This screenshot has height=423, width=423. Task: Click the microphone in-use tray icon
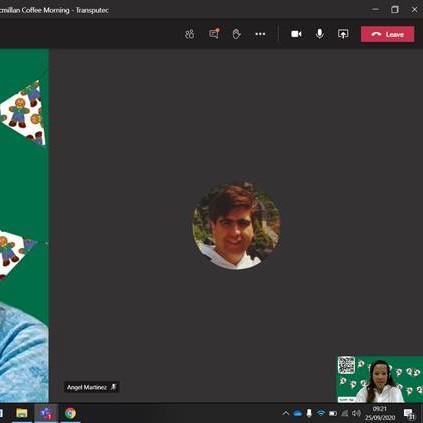click(309, 413)
